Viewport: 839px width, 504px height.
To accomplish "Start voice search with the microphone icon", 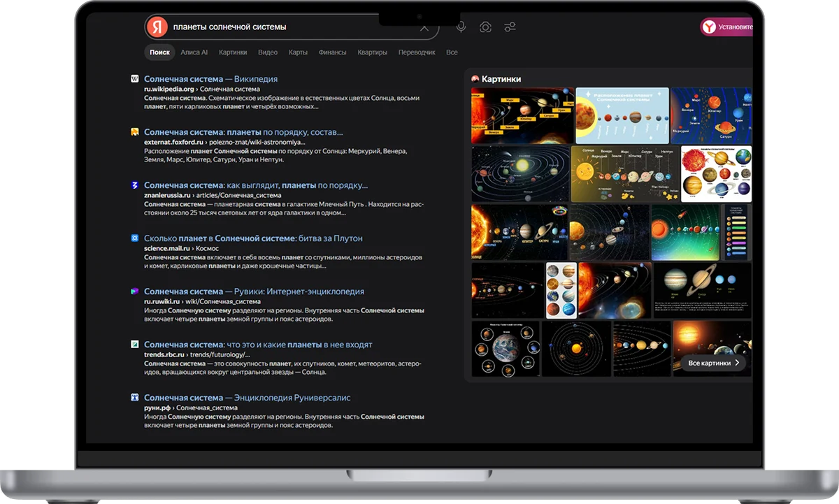I will pos(461,27).
